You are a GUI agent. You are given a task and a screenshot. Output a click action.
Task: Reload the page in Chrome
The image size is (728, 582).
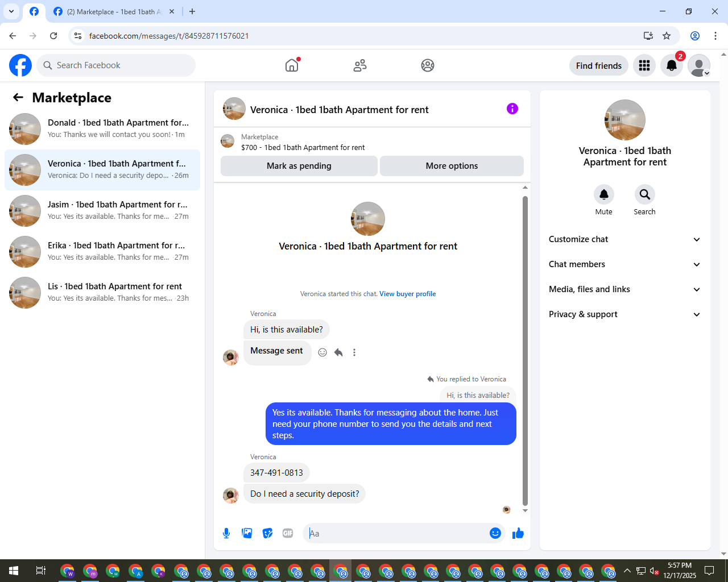point(53,36)
